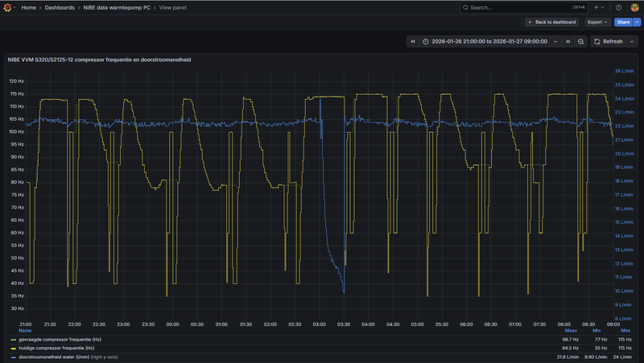Open the panel title menu
644x363 pixels.
(99, 60)
